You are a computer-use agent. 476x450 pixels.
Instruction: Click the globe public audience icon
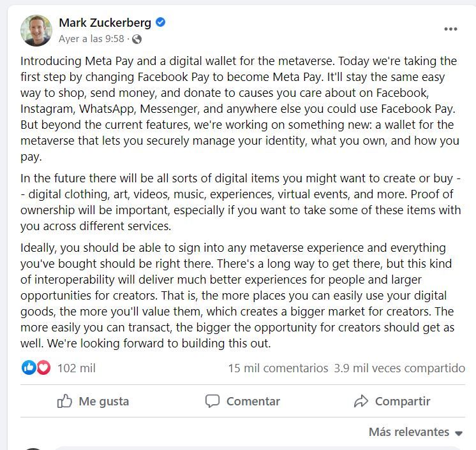pos(137,39)
